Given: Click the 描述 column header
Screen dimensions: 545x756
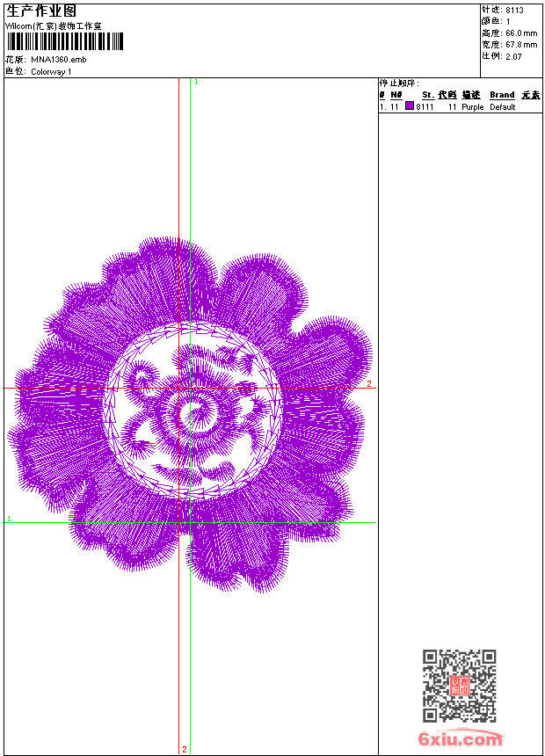Looking at the screenshot, I should click(x=471, y=95).
